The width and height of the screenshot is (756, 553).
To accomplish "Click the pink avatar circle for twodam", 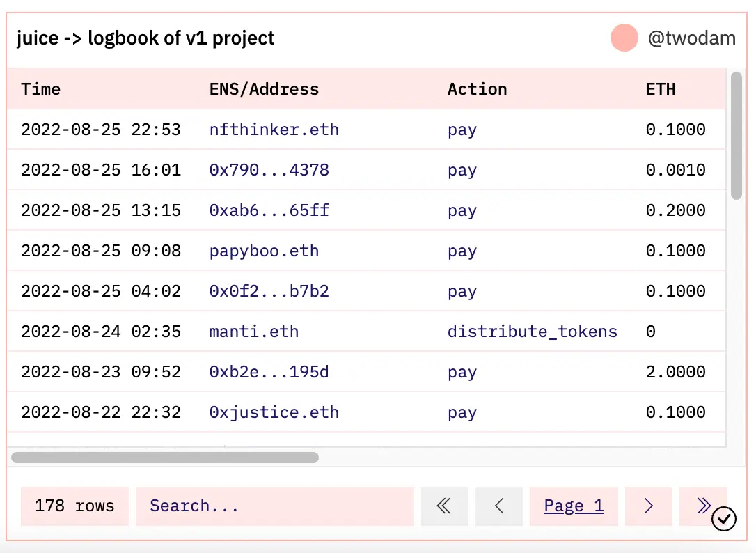I will tap(624, 38).
